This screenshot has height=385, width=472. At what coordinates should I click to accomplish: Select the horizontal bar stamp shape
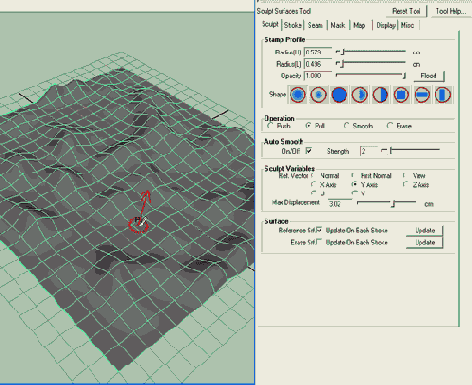click(422, 95)
